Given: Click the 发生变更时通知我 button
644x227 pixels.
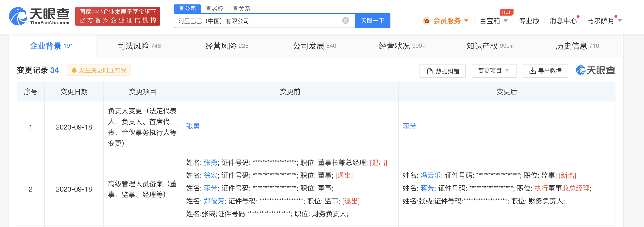Looking at the screenshot, I should 99,70.
